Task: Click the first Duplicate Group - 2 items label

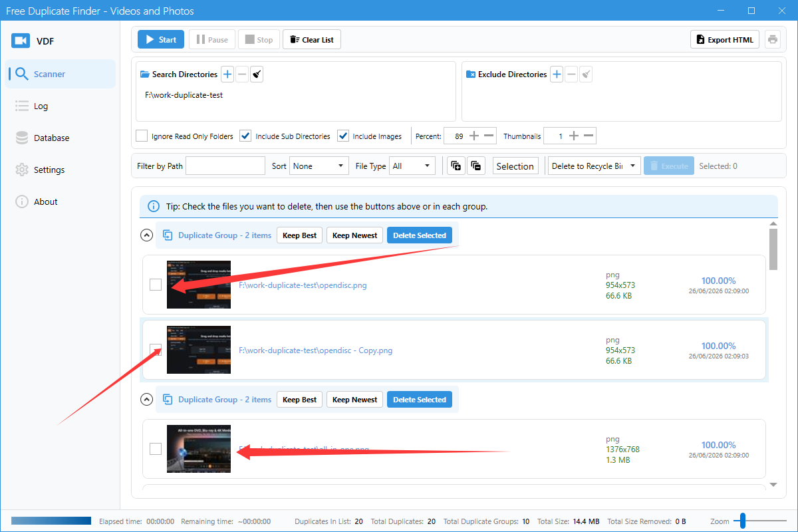Action: [x=225, y=235]
